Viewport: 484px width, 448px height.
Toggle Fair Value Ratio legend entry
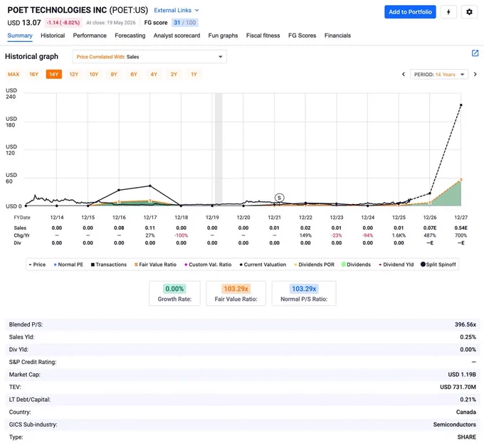pos(155,265)
